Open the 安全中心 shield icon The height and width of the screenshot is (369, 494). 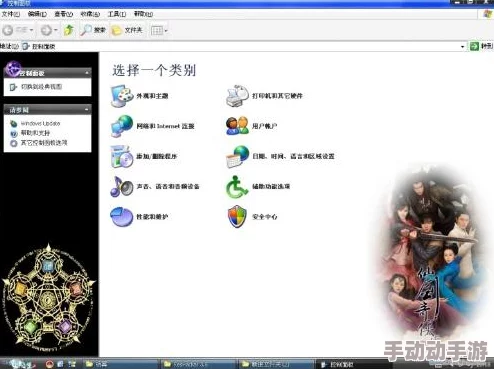(x=237, y=217)
